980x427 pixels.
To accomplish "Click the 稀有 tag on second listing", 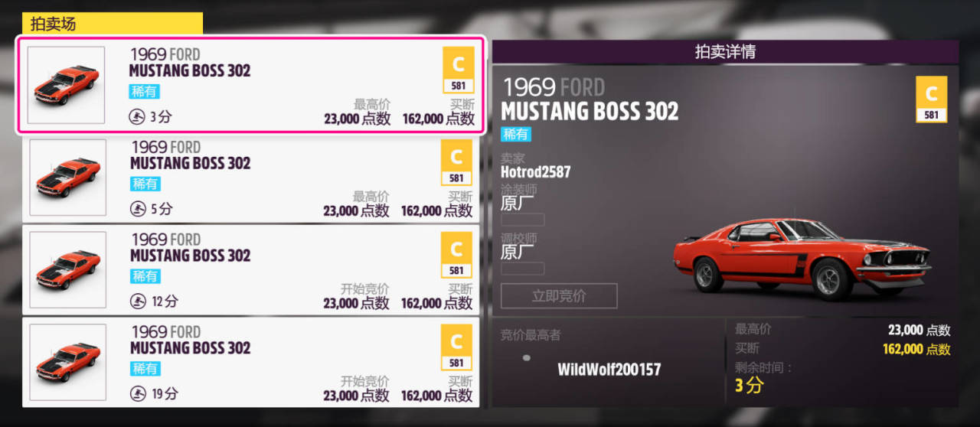I will (x=145, y=184).
